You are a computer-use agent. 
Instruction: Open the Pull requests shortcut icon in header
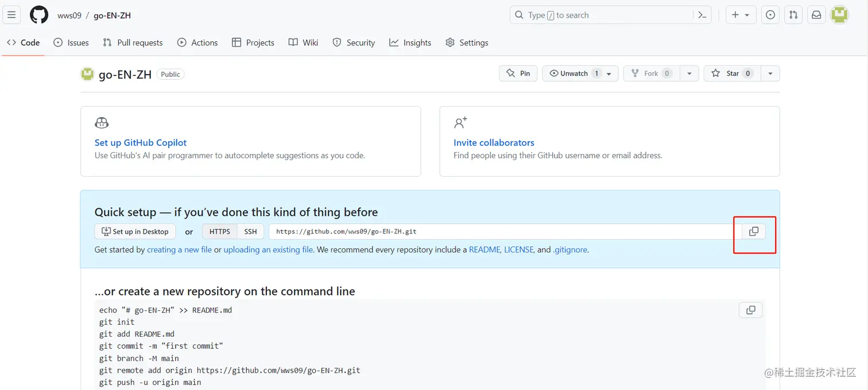pyautogui.click(x=793, y=15)
